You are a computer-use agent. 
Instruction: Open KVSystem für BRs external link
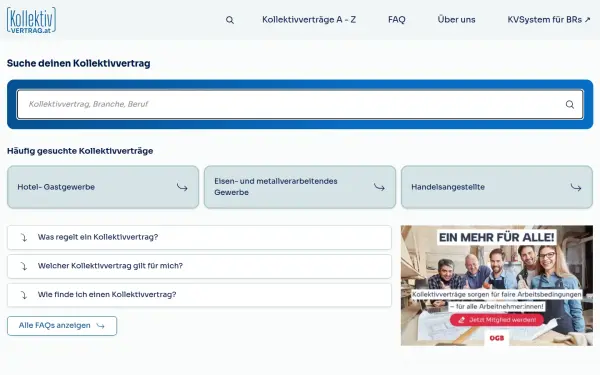pos(549,20)
